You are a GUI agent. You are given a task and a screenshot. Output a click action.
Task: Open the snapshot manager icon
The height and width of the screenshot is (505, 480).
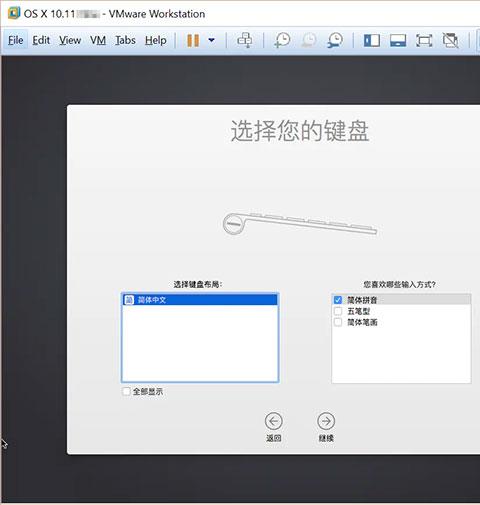click(x=334, y=40)
